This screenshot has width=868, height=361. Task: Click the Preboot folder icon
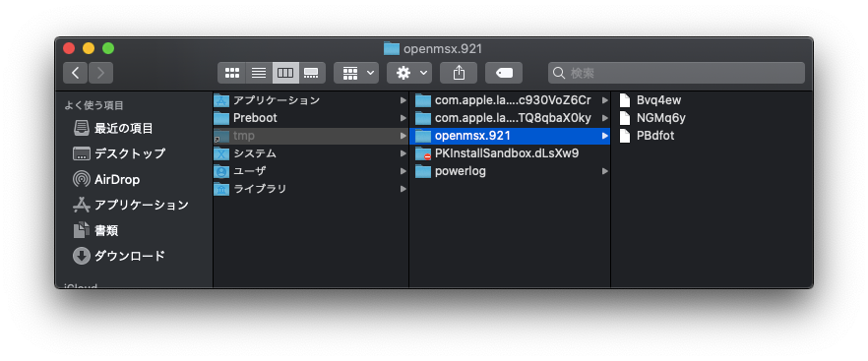pyautogui.click(x=221, y=118)
